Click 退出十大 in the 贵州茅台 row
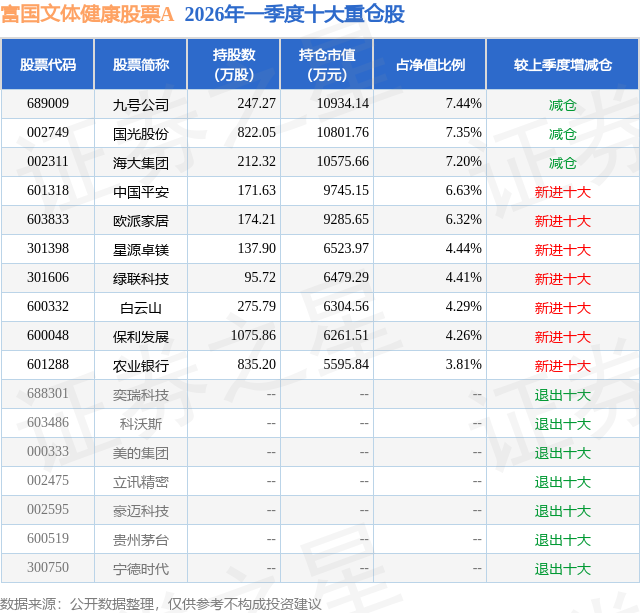Screen dimensions: 640x613 pos(563,540)
